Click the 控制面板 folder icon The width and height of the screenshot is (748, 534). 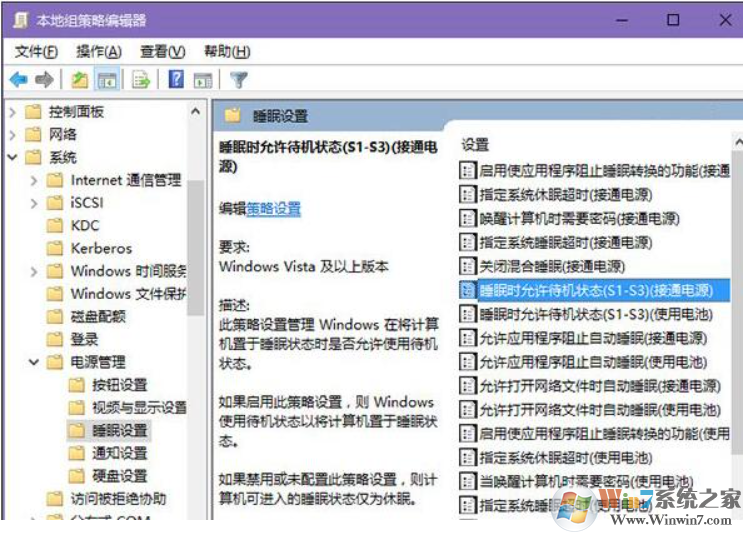pyautogui.click(x=33, y=112)
